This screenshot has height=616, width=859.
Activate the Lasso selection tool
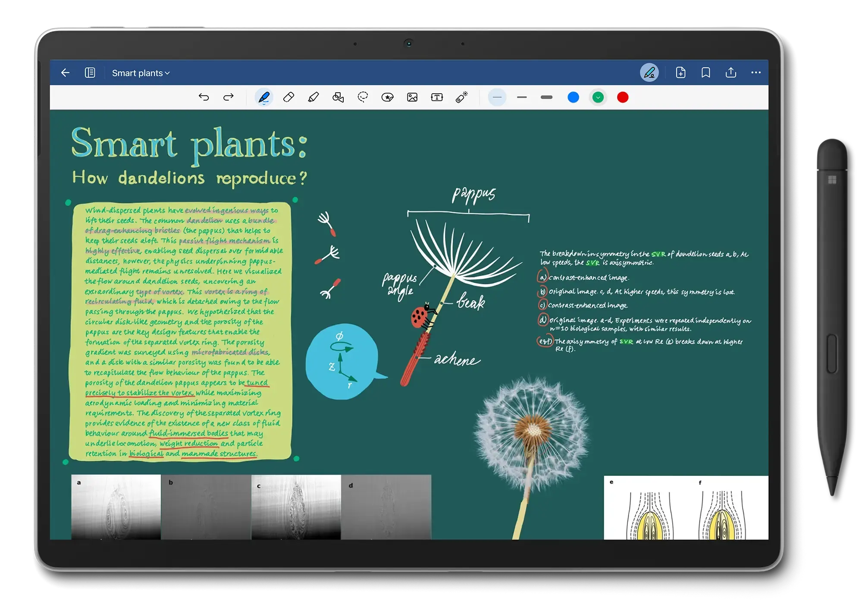(362, 97)
